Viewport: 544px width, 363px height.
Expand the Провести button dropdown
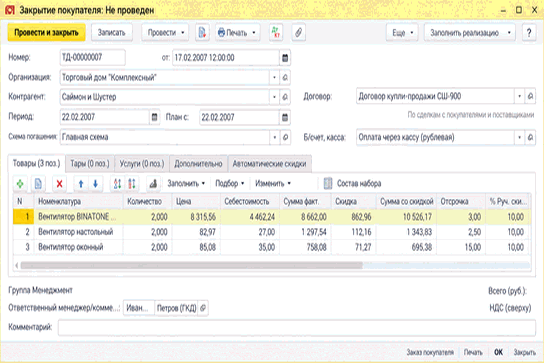coord(183,33)
